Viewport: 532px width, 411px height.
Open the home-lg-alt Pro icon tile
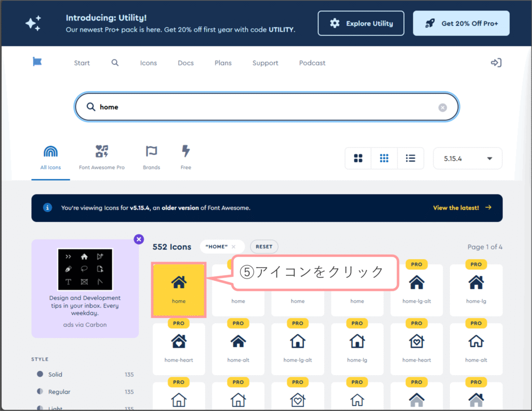pyautogui.click(x=417, y=290)
